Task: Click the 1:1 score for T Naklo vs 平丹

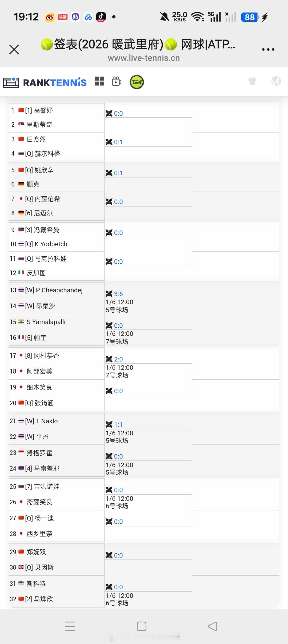Action: click(118, 424)
